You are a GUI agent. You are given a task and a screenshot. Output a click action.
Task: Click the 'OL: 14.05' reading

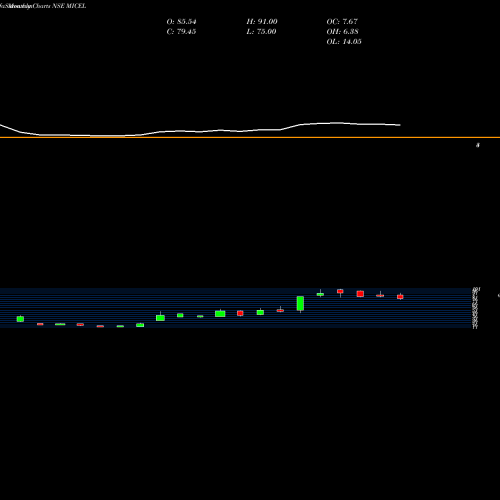344,42
